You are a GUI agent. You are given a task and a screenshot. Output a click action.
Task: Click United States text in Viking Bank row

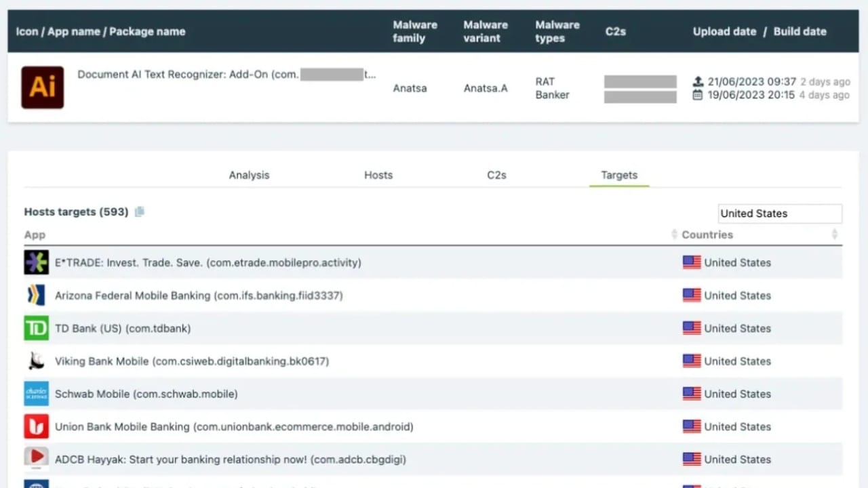(x=738, y=361)
